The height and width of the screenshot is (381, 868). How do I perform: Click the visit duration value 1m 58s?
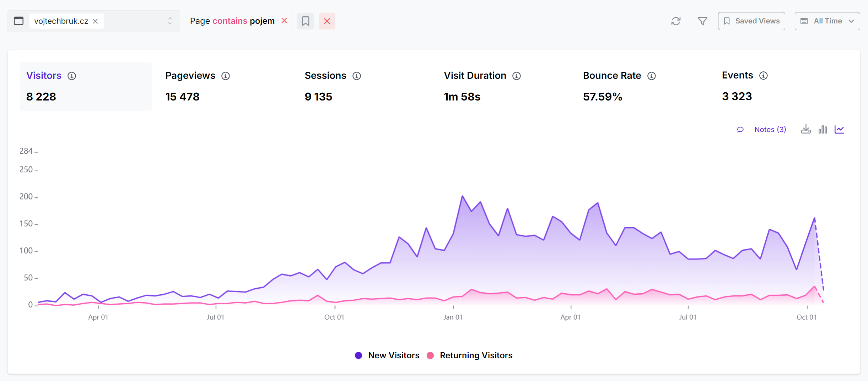(462, 97)
